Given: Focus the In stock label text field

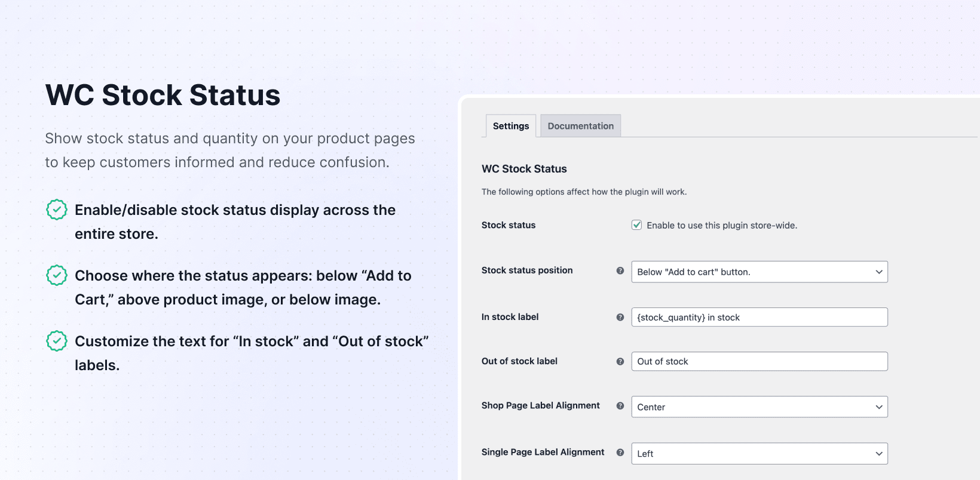Looking at the screenshot, I should coord(759,317).
